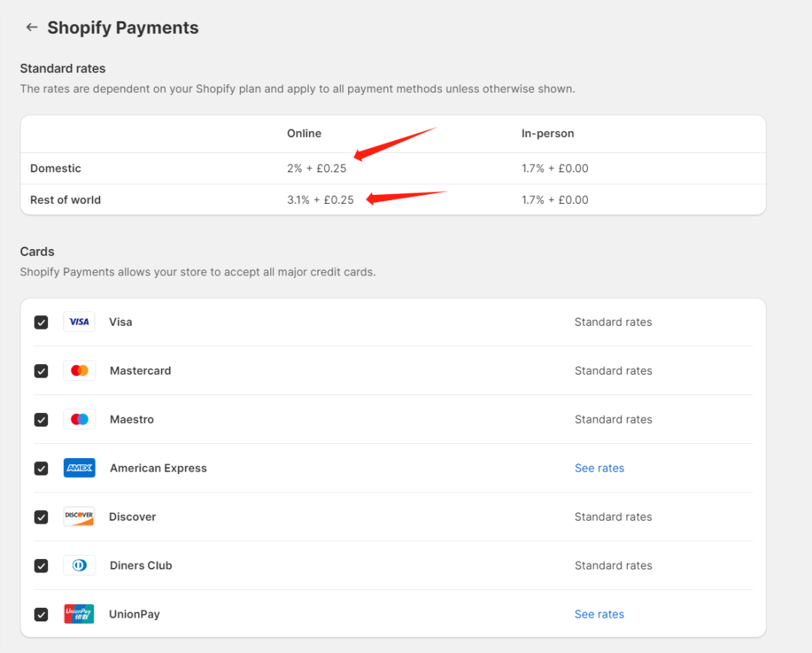
Task: Click the American Express AMEX logo
Action: pos(79,468)
